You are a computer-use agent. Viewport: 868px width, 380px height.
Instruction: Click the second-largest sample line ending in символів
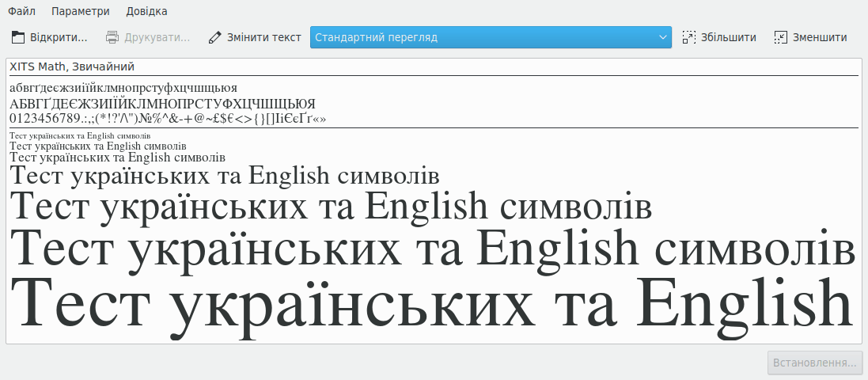(431, 248)
